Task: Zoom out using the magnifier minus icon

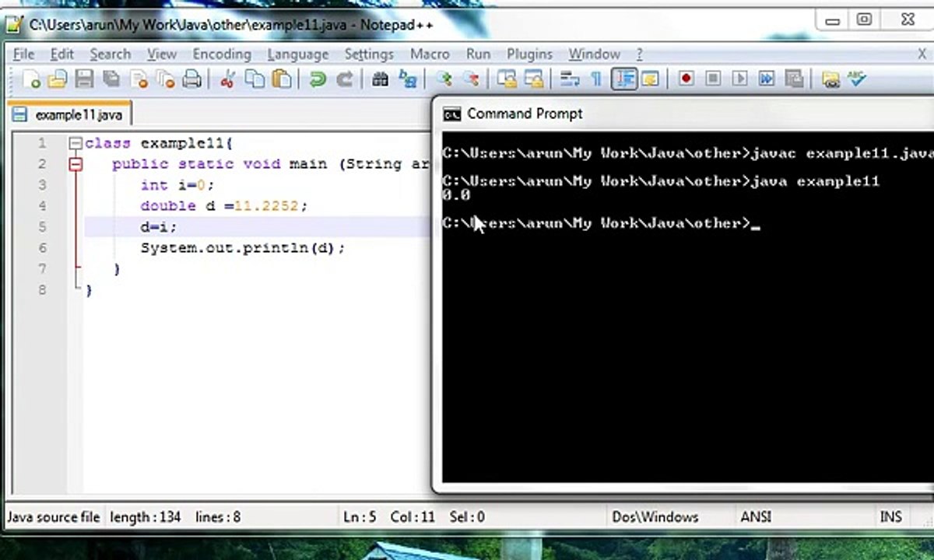Action: coord(470,79)
